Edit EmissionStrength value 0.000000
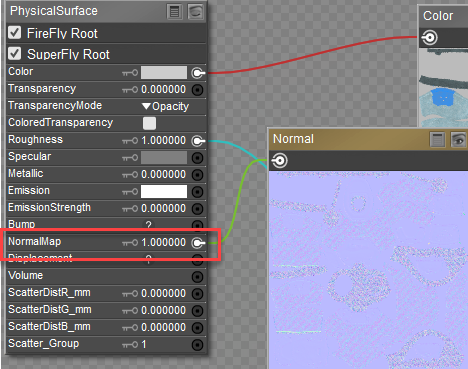The height and width of the screenshot is (369, 468). coord(163,208)
